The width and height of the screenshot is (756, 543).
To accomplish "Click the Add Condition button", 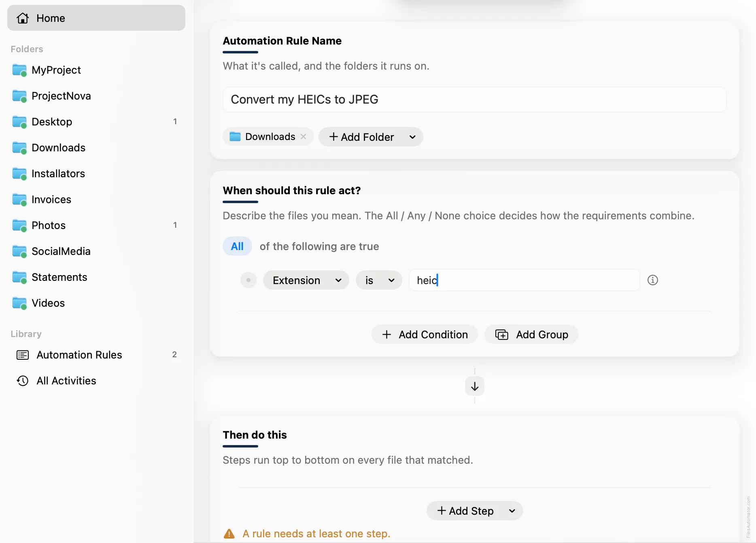I will 425,335.
